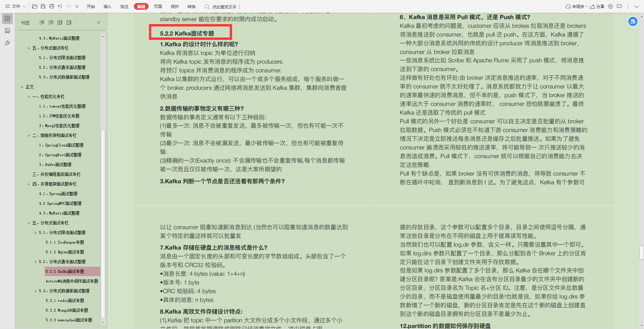
Task: Jump to bookmark 5.1.2 Nginx面试专题
Action: [x=65, y=252]
